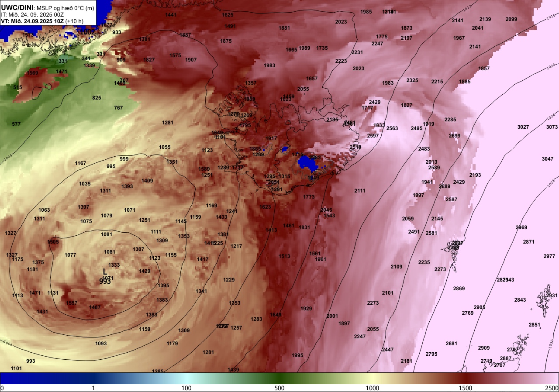Screen dimensions: 559x392
Task: Click the height value 2795
Action: [431, 354]
